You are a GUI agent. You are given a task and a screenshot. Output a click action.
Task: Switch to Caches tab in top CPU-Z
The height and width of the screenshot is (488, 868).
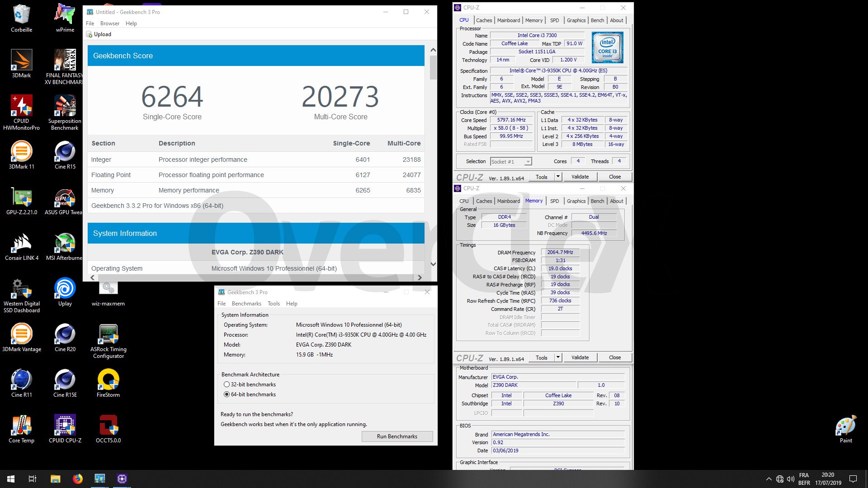coord(484,20)
